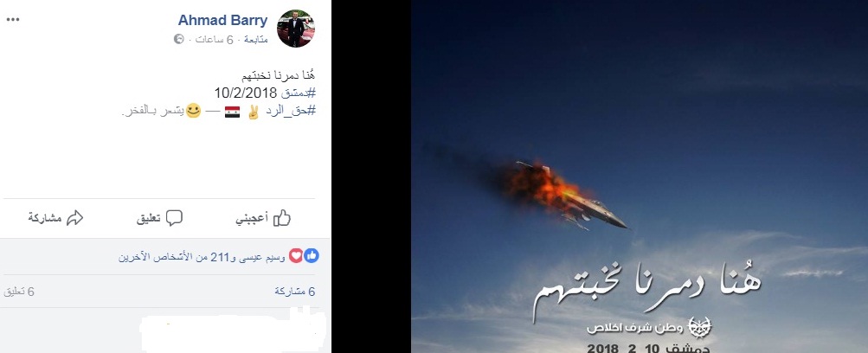Click the burning jet photo
Screen dimensions: 868x353
[640, 176]
